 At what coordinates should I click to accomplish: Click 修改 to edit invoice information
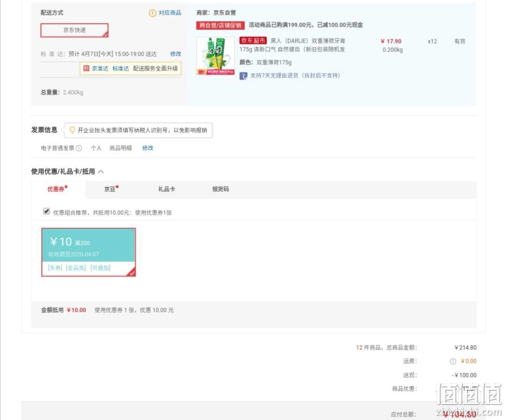[x=148, y=148]
